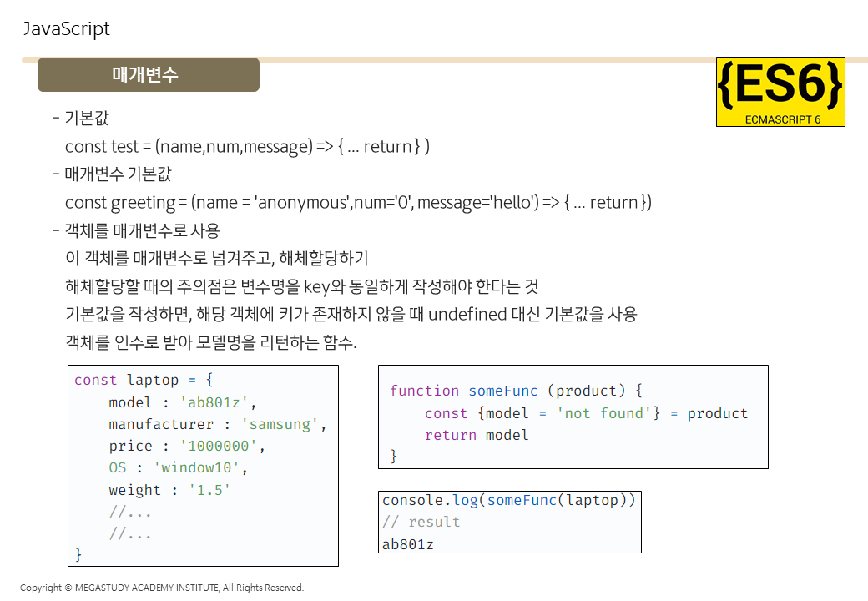Click the 'const test = (name,num,message)' line
Image resolution: width=868 pixels, height=601 pixels.
(247, 147)
